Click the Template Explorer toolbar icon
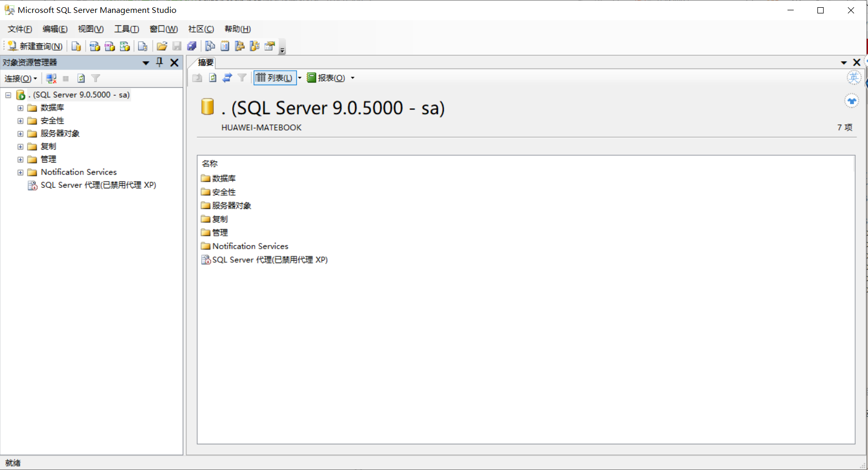The height and width of the screenshot is (470, 868). [x=254, y=46]
